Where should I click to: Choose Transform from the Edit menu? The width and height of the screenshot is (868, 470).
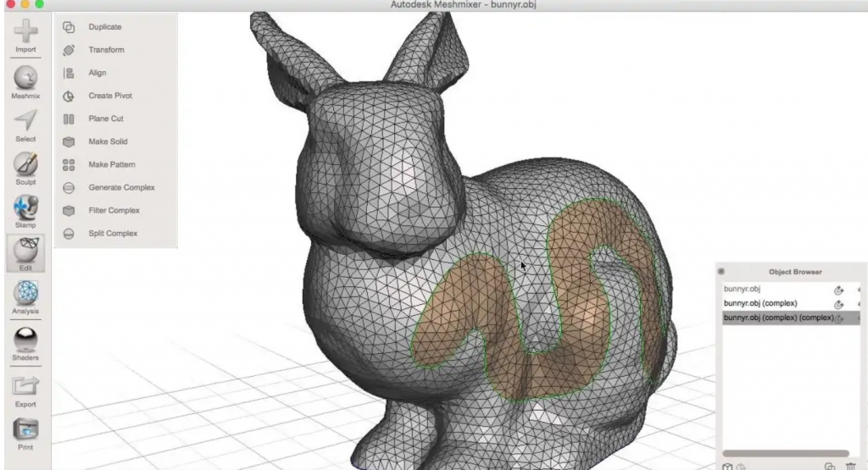[x=106, y=50]
